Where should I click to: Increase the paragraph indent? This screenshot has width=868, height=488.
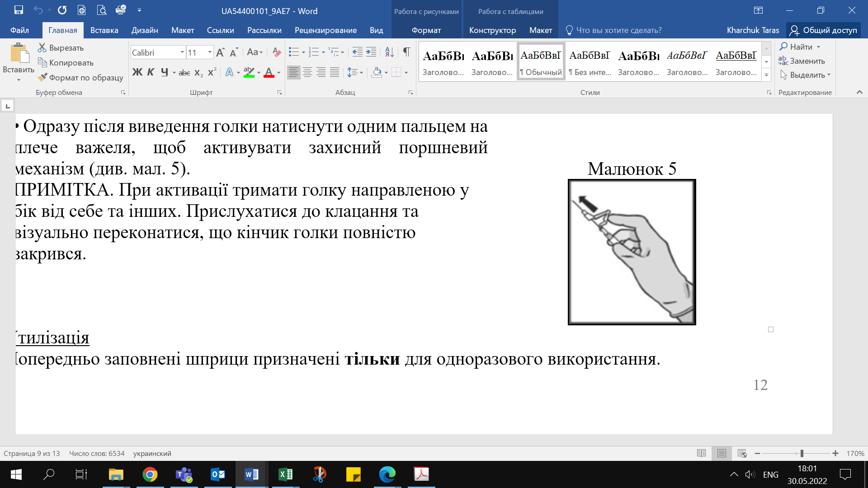pyautogui.click(x=371, y=52)
